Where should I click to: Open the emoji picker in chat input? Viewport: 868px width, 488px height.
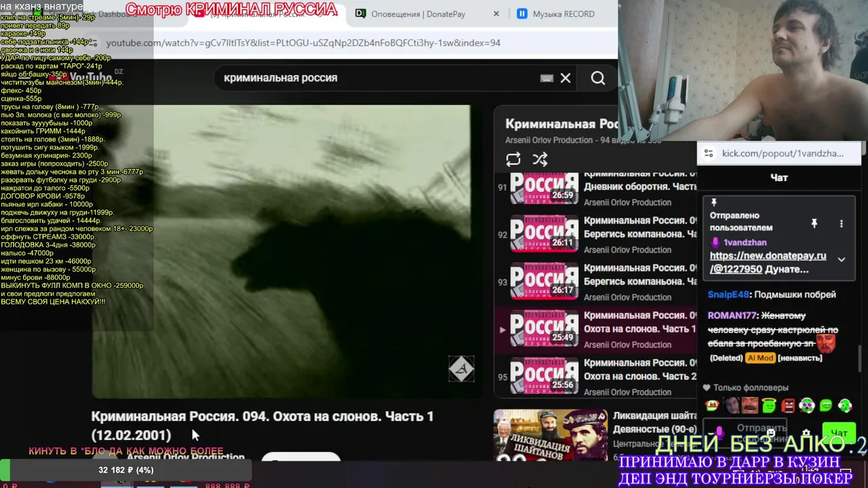(x=771, y=432)
